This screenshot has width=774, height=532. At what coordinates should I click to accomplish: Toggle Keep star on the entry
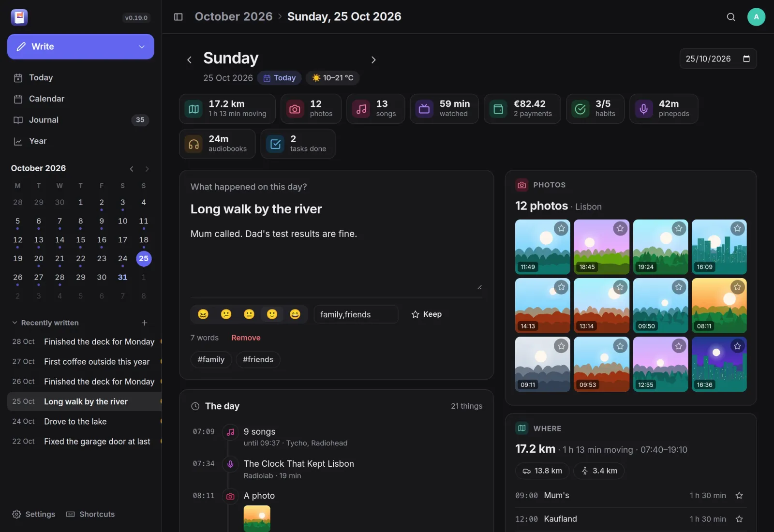click(426, 314)
